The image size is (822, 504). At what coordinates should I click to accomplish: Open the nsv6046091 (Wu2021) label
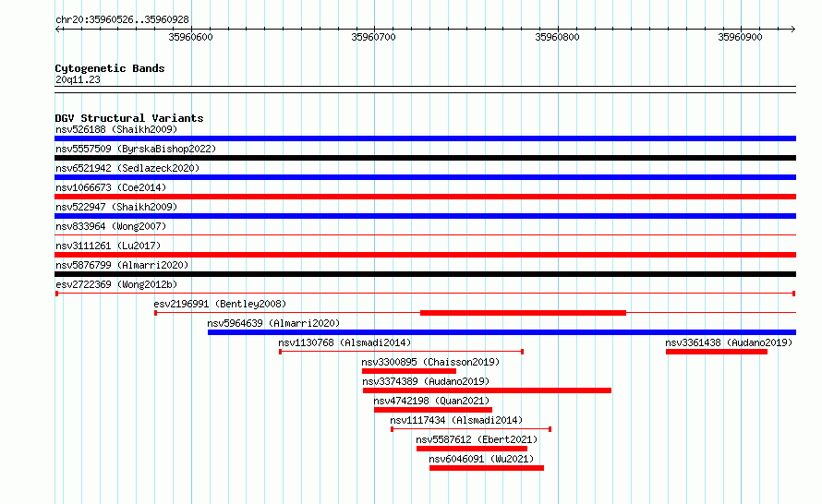(481, 459)
